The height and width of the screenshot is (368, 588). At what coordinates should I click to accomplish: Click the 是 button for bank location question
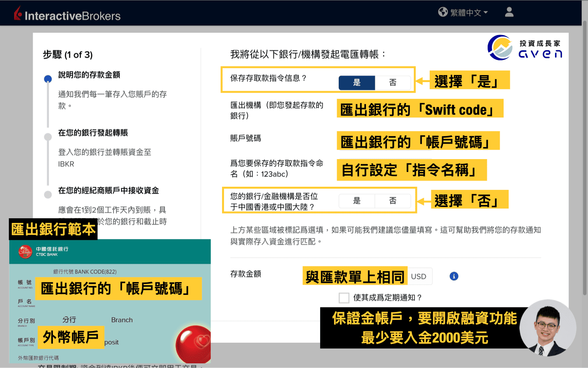(357, 201)
